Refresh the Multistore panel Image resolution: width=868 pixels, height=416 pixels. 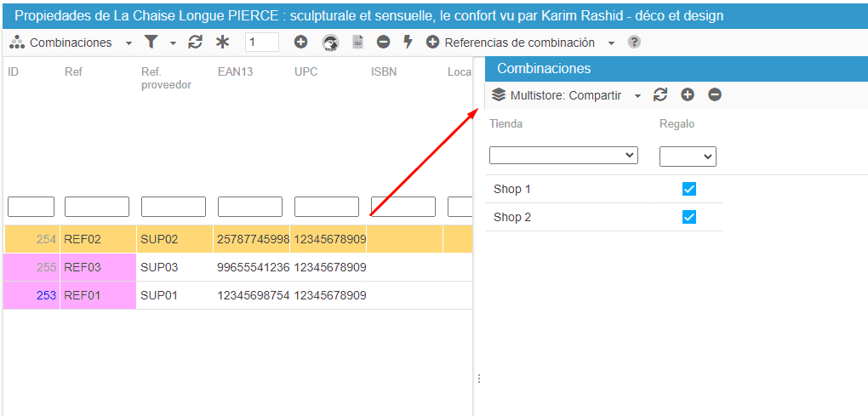click(x=660, y=95)
